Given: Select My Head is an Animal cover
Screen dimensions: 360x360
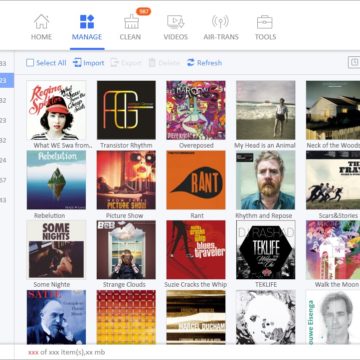Looking at the screenshot, I should 266,110.
